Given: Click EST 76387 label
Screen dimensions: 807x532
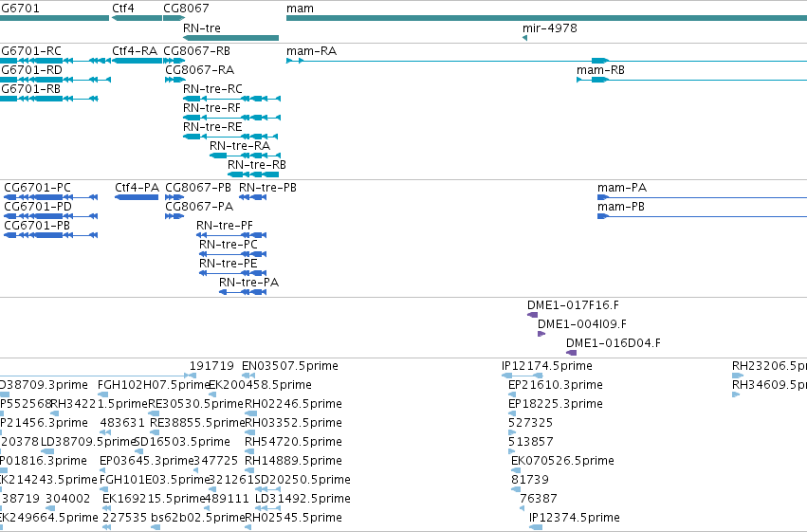Looking at the screenshot, I should (539, 499).
